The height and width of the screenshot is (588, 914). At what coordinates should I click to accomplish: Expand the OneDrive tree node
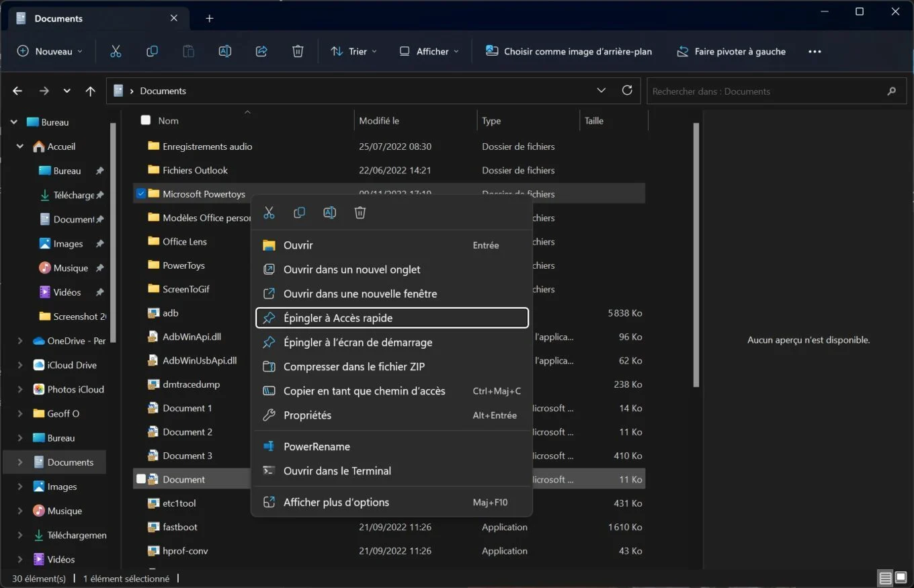20,341
